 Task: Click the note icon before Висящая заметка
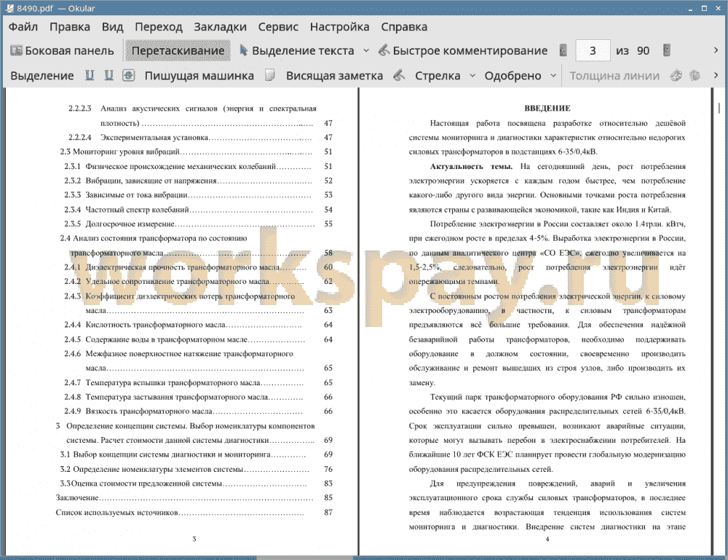270,75
